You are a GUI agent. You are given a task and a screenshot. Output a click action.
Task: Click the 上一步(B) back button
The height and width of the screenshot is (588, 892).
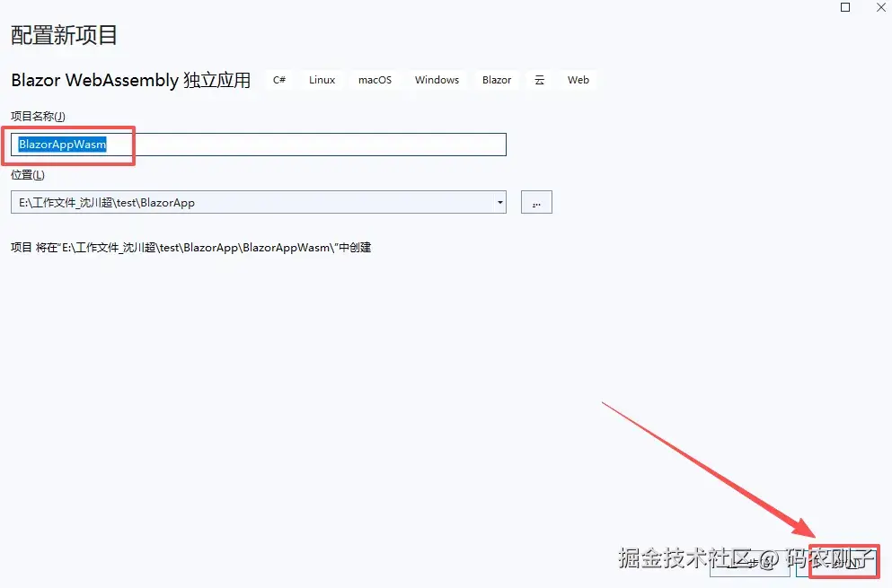coord(750,562)
